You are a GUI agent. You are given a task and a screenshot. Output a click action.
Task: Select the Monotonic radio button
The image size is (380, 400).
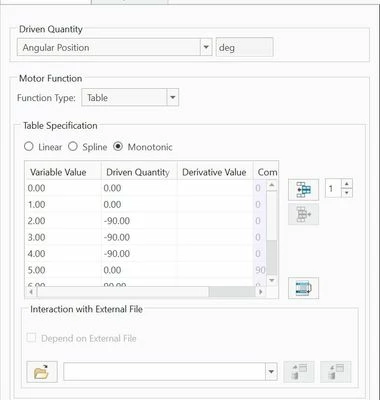tap(118, 147)
